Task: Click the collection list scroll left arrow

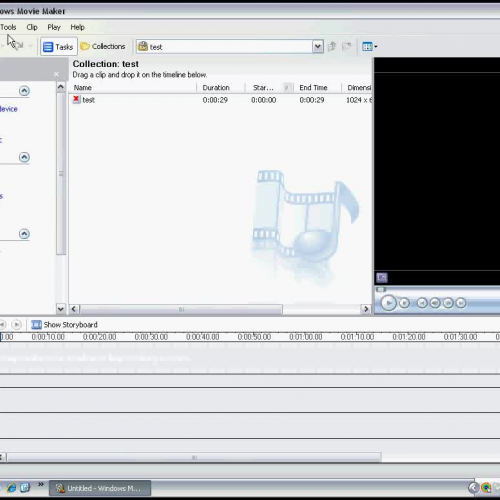Action: click(x=74, y=309)
